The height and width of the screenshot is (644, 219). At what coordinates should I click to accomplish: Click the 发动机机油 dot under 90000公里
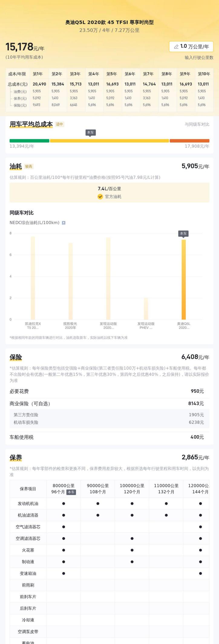coord(98,504)
